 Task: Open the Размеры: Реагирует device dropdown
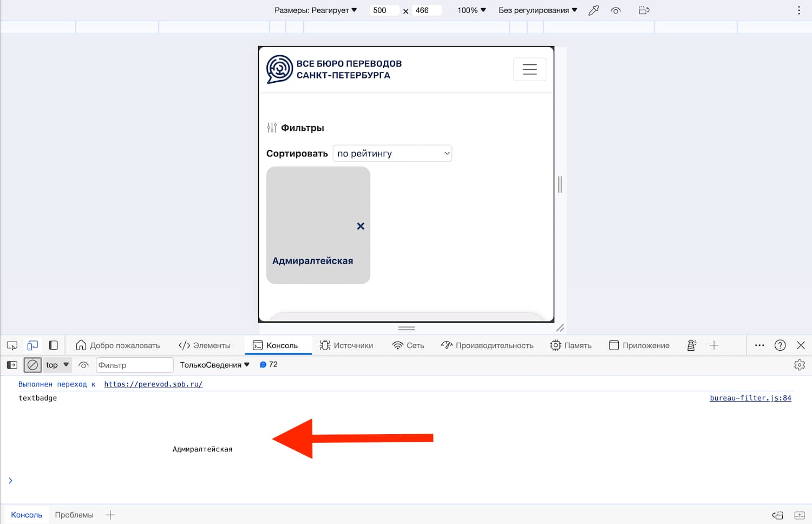click(316, 10)
